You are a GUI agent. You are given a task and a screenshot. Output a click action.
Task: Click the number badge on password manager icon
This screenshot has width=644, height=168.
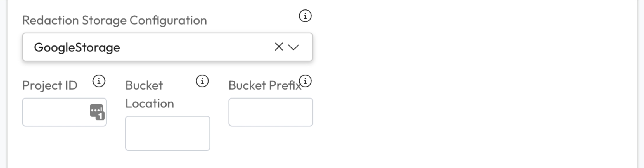tap(100, 116)
